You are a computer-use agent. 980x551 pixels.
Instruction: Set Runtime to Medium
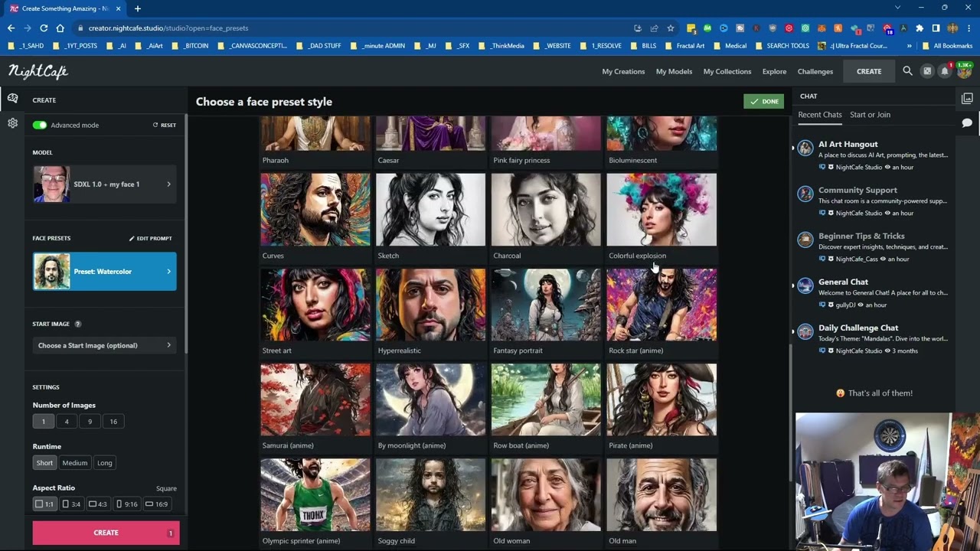[74, 463]
